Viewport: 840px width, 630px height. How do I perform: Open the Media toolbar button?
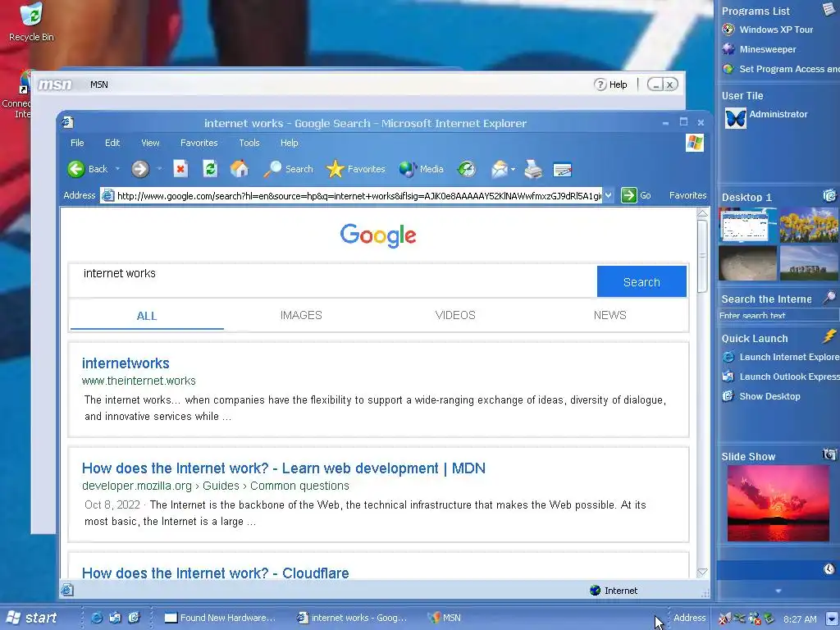coord(421,169)
